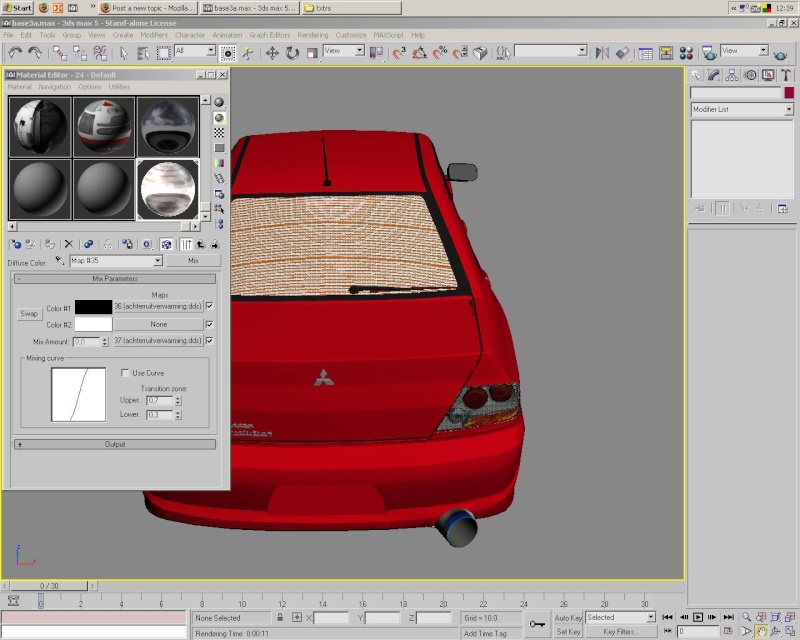Open the Modifiers menu
The width and height of the screenshot is (800, 640).
[154, 35]
